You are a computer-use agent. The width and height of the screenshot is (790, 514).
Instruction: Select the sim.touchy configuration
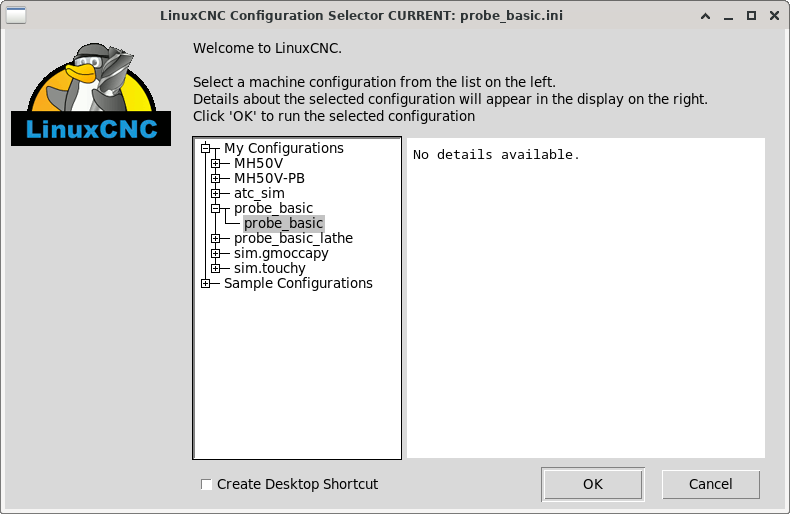tap(270, 268)
